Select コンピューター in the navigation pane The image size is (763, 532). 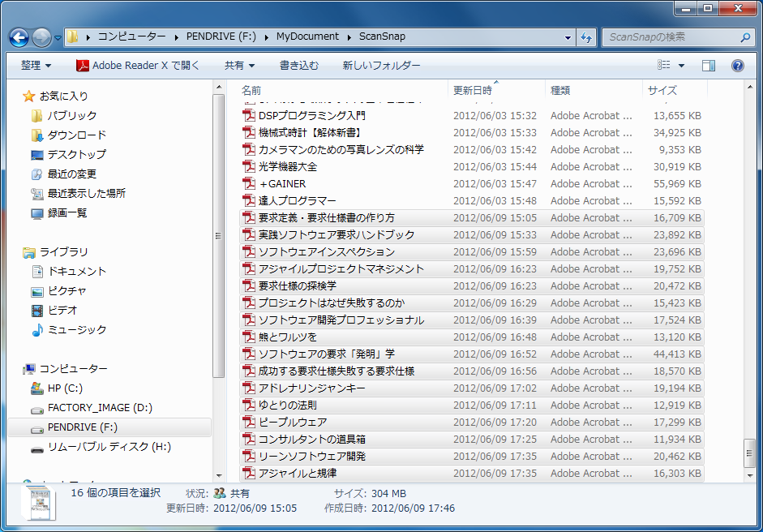74,368
